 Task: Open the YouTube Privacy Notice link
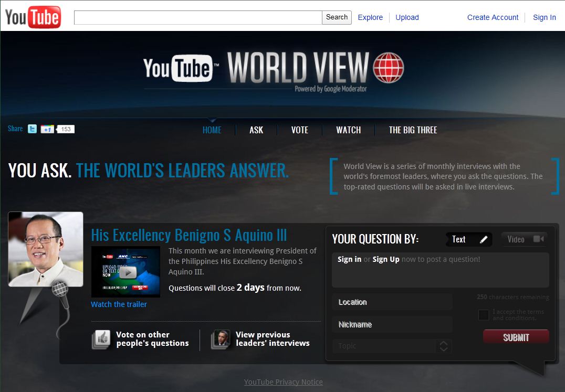pos(283,382)
